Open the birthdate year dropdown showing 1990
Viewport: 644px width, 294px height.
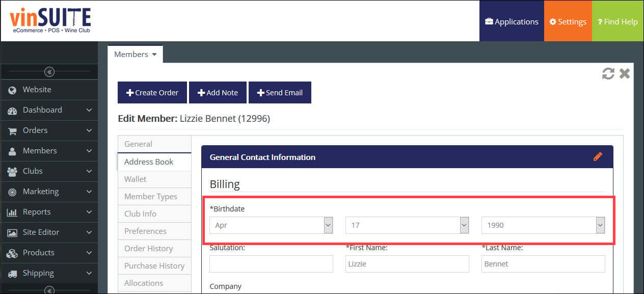pyautogui.click(x=543, y=225)
